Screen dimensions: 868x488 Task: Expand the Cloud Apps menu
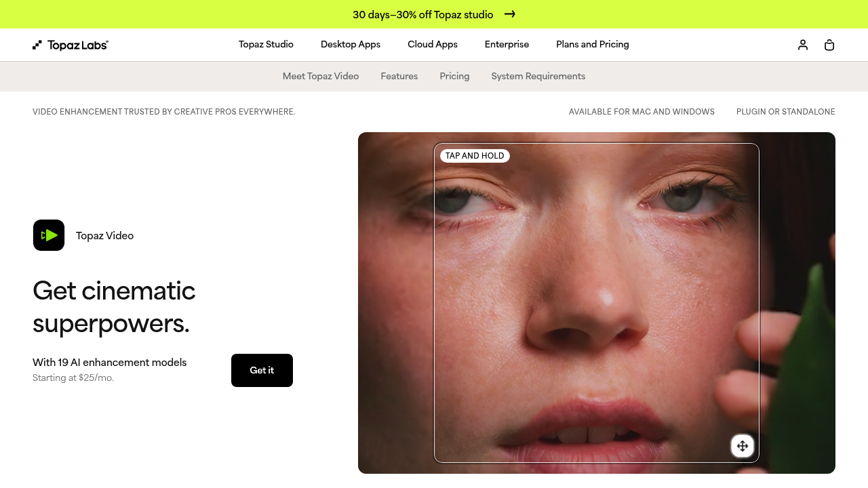[x=433, y=45]
